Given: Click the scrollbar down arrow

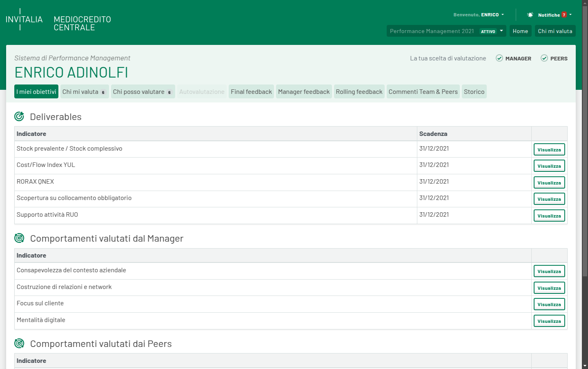Looking at the screenshot, I should click(x=585, y=366).
